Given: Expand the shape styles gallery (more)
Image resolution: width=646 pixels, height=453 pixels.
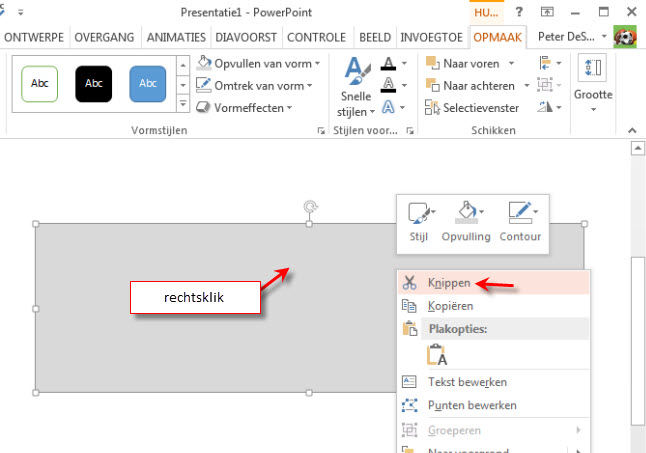Looking at the screenshot, I should pos(183,104).
